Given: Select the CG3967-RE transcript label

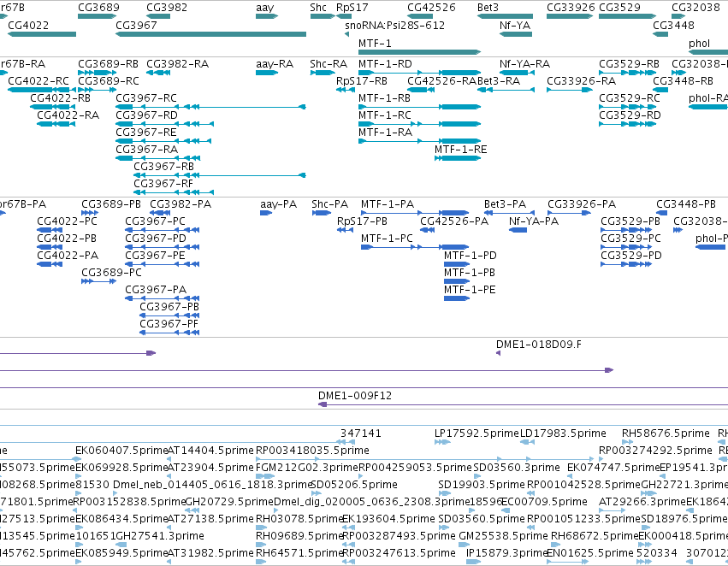Looking at the screenshot, I should [145, 133].
